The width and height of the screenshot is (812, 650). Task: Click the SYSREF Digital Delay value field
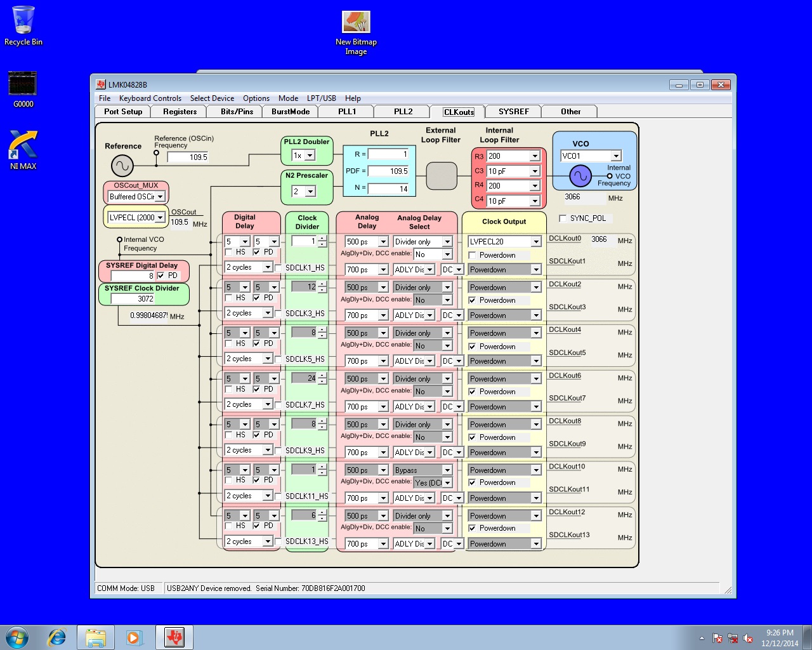click(x=133, y=275)
